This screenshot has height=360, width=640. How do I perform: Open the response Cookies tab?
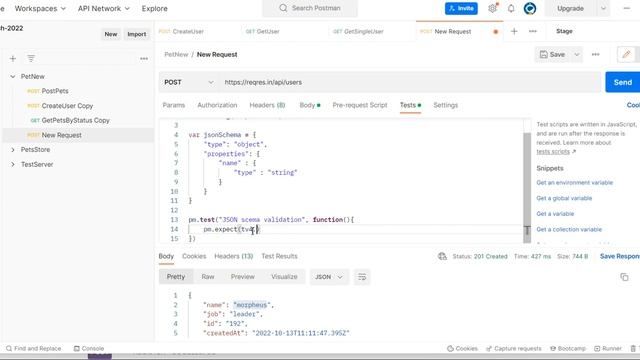194,256
